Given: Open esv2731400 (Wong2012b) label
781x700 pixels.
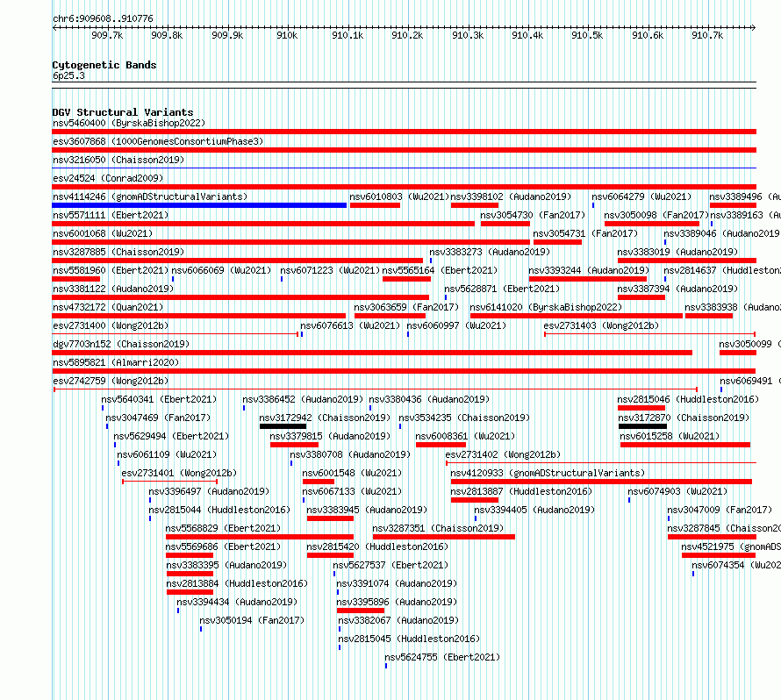Looking at the screenshot, I should pyautogui.click(x=111, y=325).
